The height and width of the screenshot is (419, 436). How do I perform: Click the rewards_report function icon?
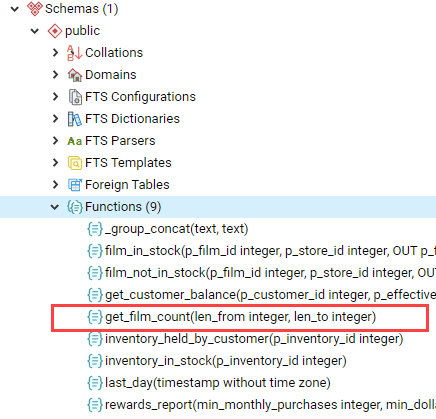click(95, 405)
